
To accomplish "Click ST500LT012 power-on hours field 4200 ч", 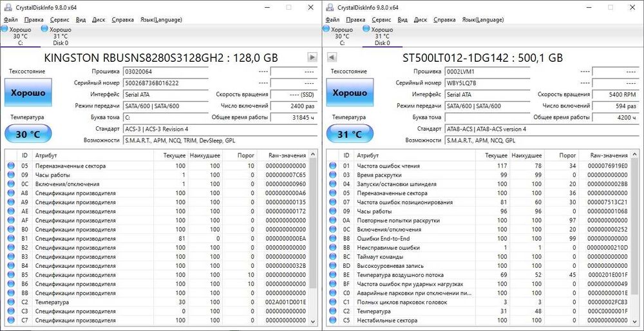I will click(x=616, y=117).
